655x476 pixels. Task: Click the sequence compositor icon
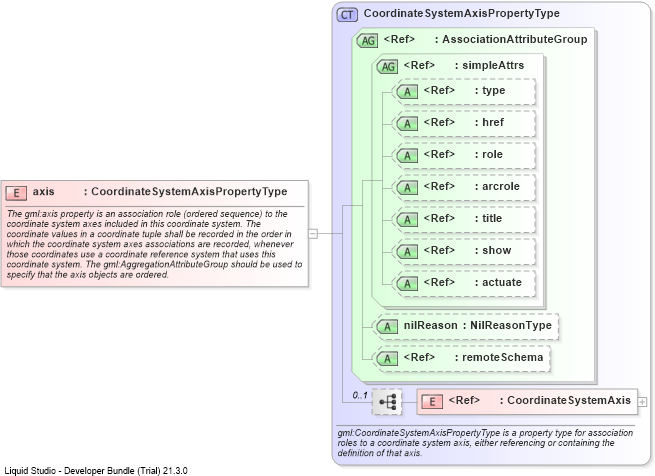pos(387,402)
